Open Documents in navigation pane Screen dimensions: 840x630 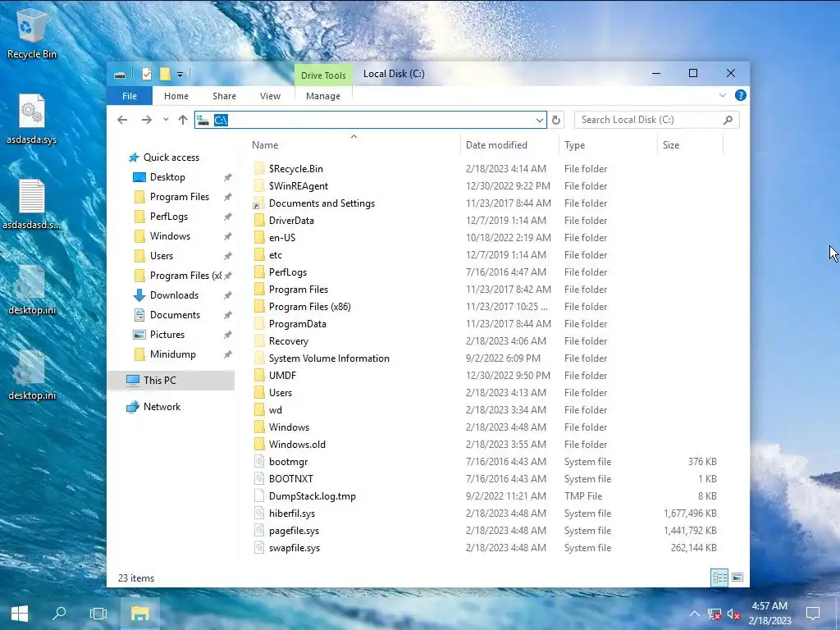(x=176, y=315)
